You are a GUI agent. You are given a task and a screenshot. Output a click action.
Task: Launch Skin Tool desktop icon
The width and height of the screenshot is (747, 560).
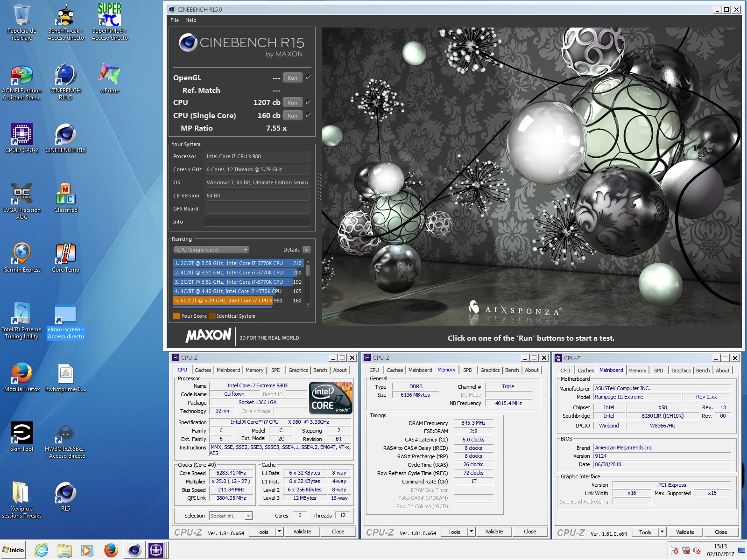pyautogui.click(x=21, y=437)
